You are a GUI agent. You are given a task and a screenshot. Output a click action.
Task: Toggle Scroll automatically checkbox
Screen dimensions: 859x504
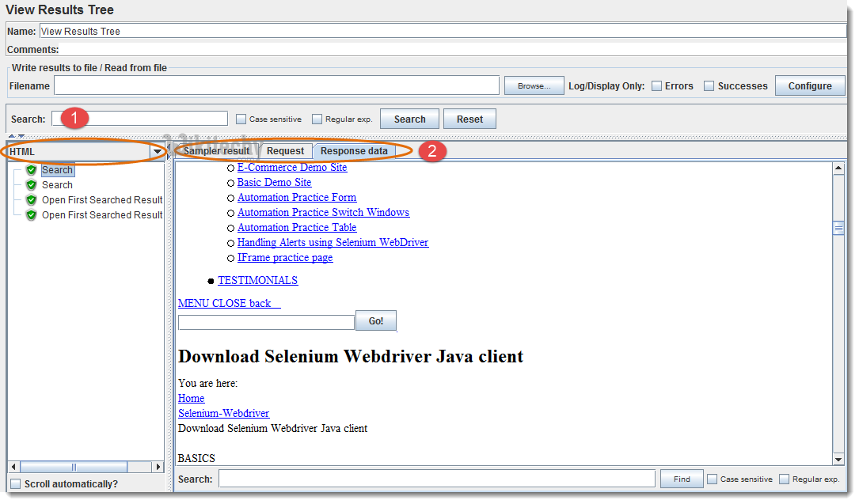pyautogui.click(x=15, y=484)
